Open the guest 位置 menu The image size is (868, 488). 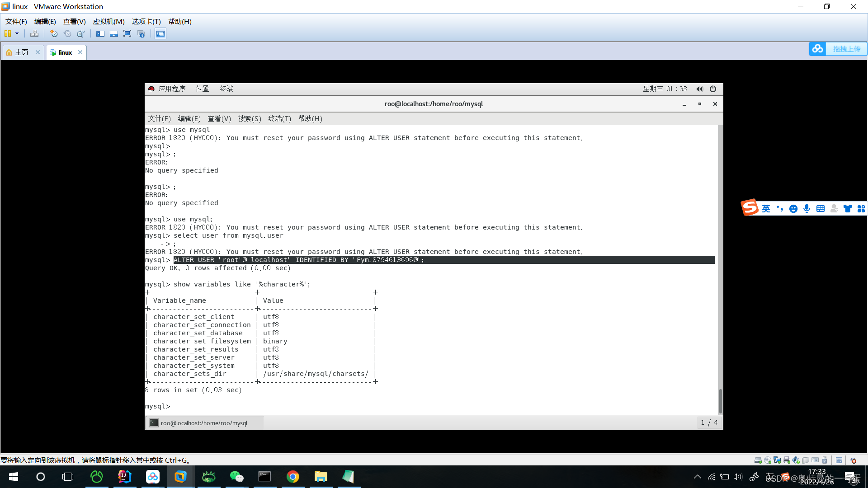[203, 89]
